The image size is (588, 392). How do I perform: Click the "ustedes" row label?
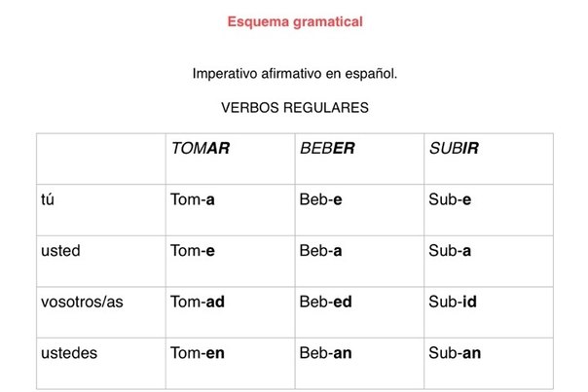click(67, 352)
